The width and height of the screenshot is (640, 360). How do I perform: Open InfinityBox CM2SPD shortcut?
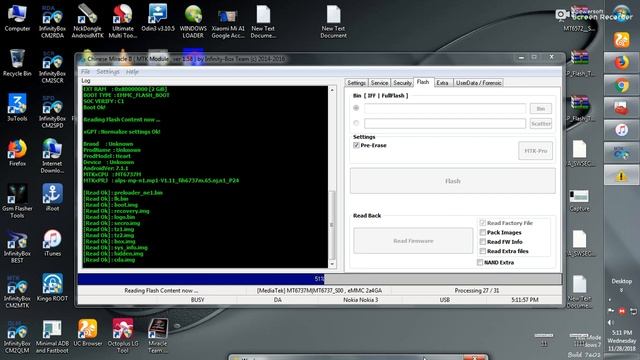pyautogui.click(x=52, y=111)
